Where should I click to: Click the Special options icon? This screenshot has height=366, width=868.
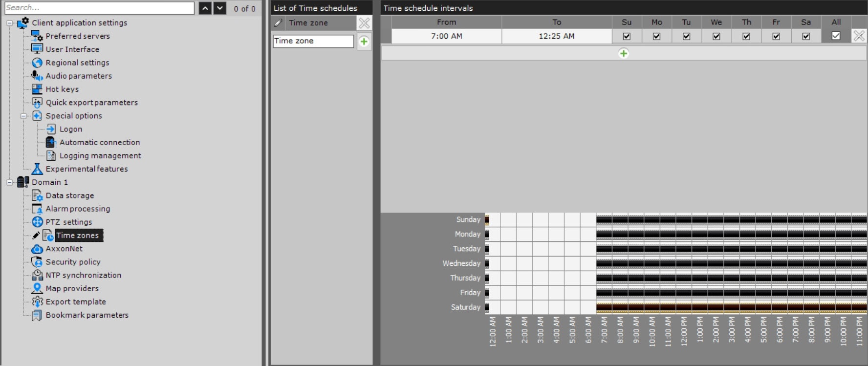pyautogui.click(x=37, y=116)
